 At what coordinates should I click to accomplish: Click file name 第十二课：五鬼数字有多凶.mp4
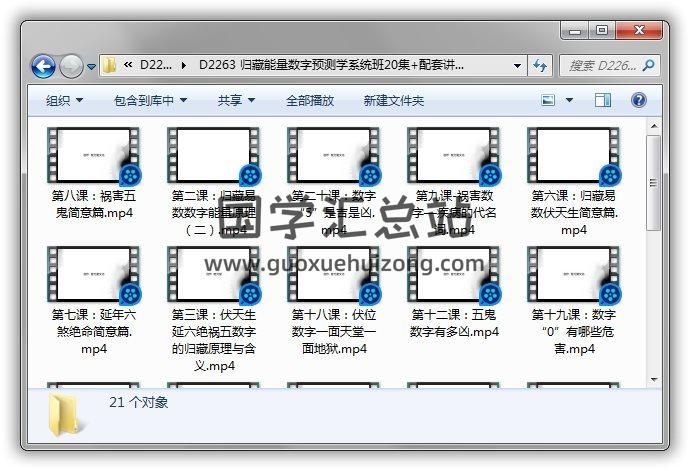point(454,323)
